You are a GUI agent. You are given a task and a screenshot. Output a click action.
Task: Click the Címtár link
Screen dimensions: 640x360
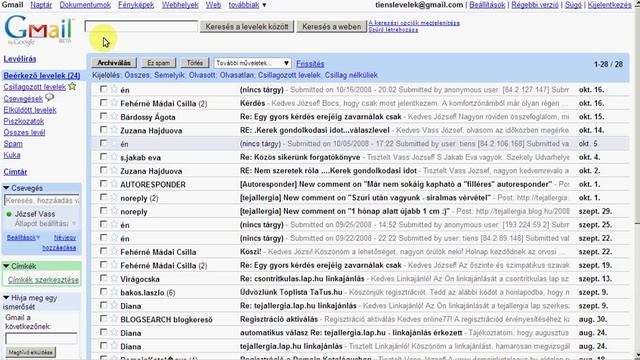pyautogui.click(x=15, y=172)
